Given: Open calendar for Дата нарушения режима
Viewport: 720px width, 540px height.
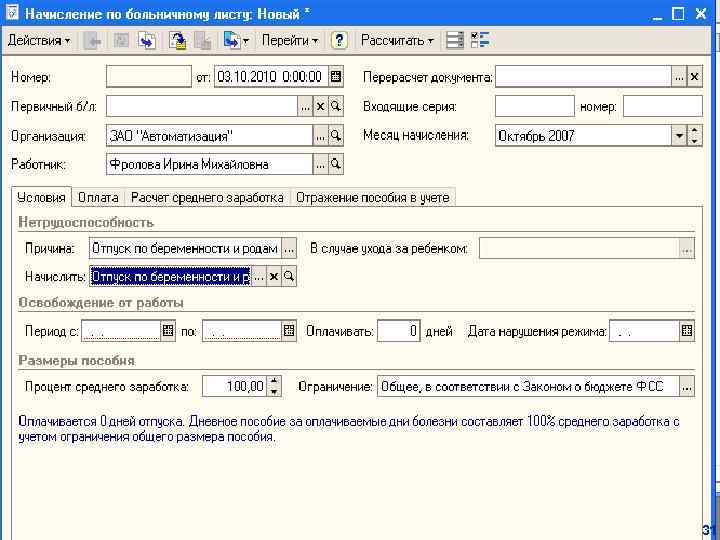Looking at the screenshot, I should (686, 330).
